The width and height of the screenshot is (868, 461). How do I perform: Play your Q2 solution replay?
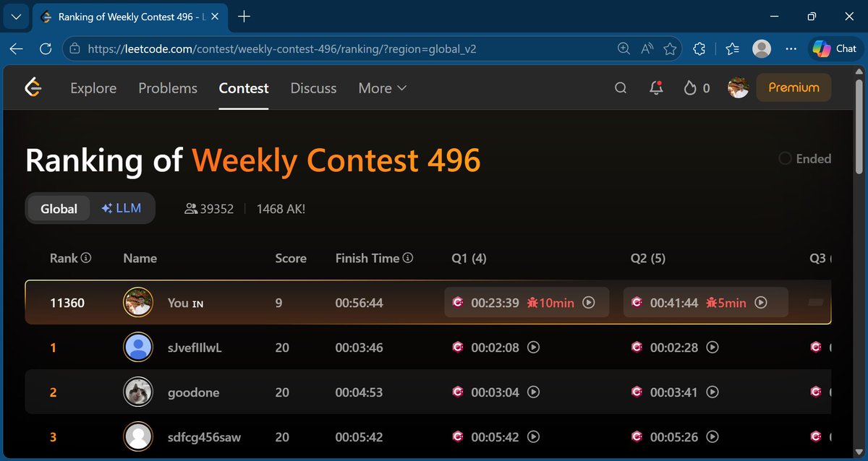point(761,303)
